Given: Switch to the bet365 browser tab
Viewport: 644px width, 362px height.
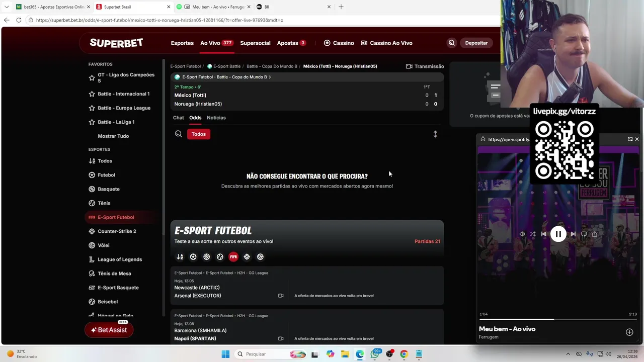Looking at the screenshot, I should tap(52, 7).
